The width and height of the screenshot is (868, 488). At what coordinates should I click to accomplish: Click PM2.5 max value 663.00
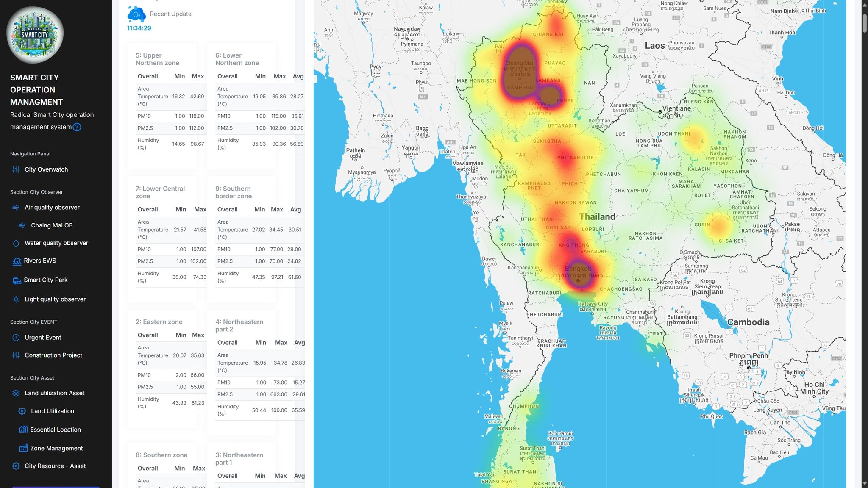pyautogui.click(x=278, y=394)
